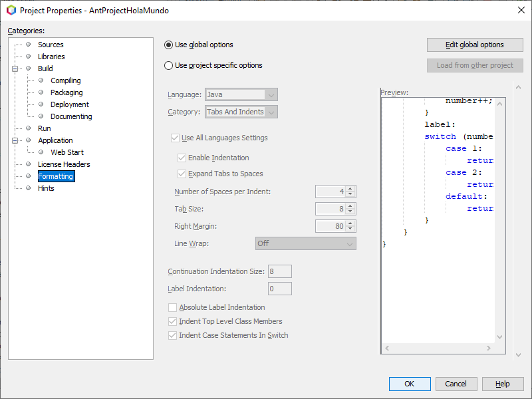Click the Web Start icon under Application
Screen dimensions: 532x399
point(41,152)
